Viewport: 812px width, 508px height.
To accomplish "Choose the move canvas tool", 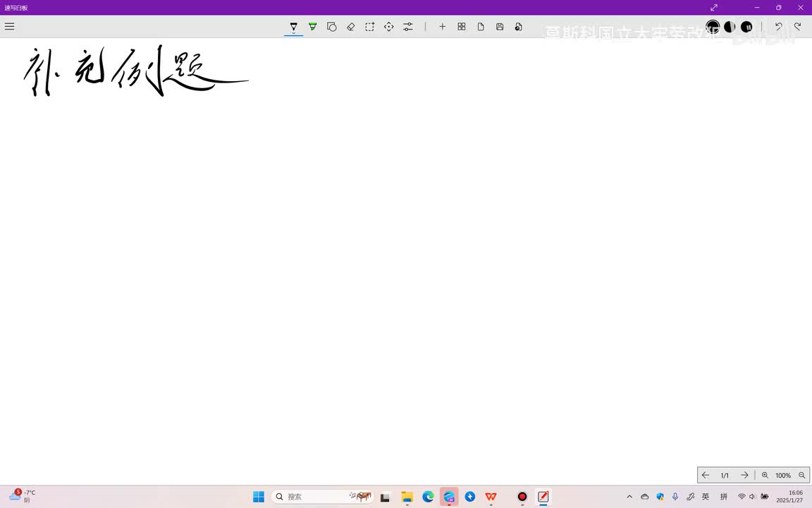I will [x=389, y=26].
